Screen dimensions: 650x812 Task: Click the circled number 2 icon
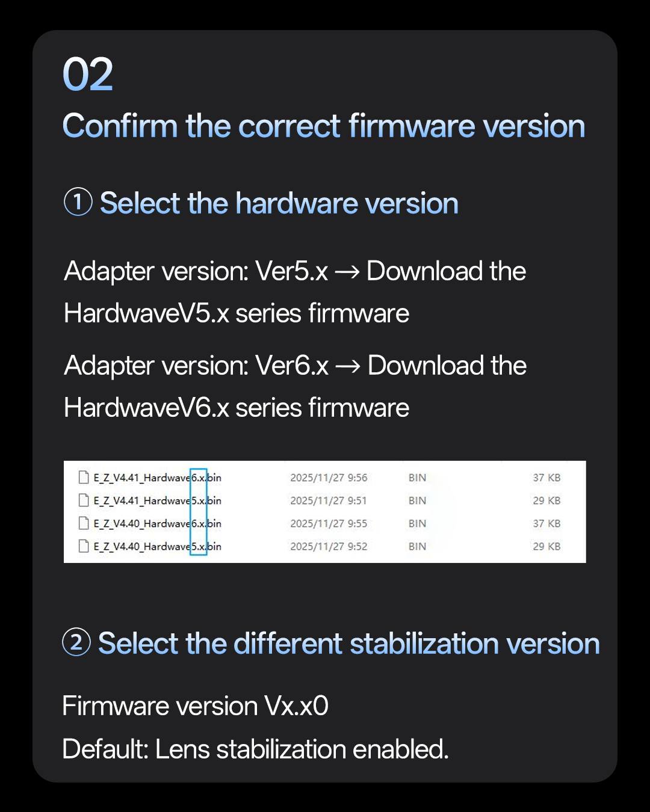pyautogui.click(x=76, y=642)
